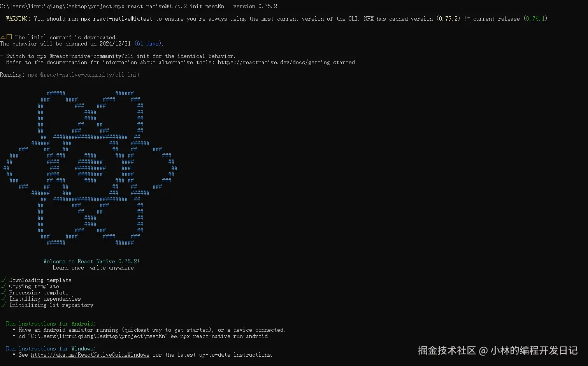Click the checkmark beside 'Downloading template'
This screenshot has width=588, height=366.
(3, 280)
